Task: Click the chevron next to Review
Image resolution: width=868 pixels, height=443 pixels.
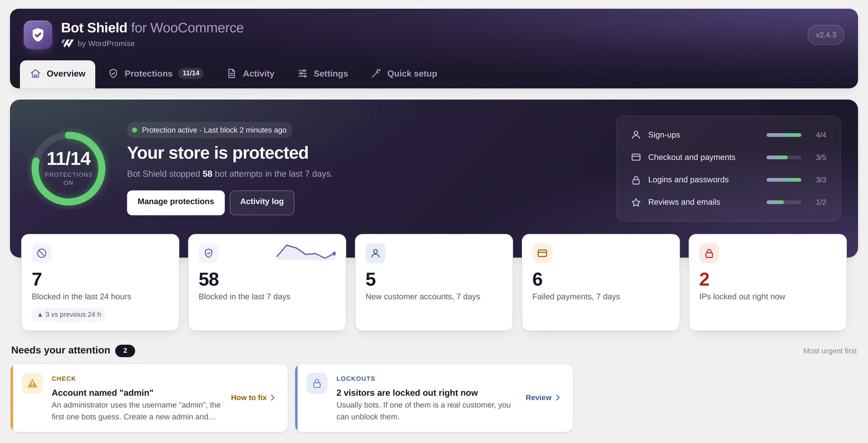Action: point(558,398)
